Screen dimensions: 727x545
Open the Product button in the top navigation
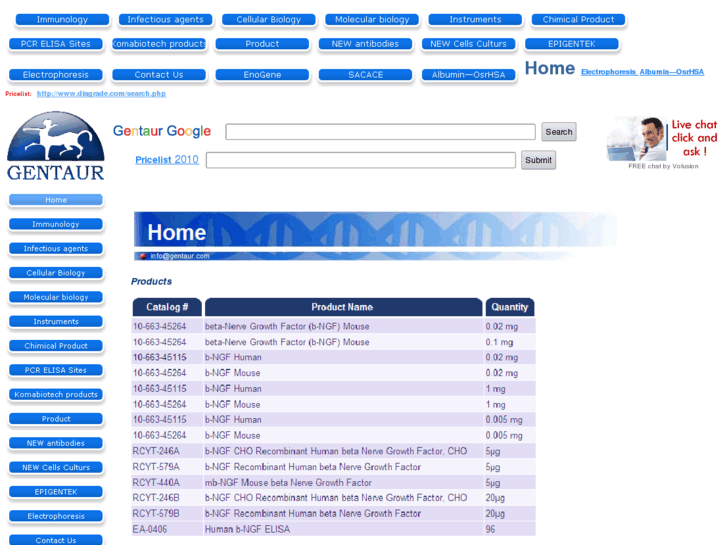pyautogui.click(x=262, y=44)
